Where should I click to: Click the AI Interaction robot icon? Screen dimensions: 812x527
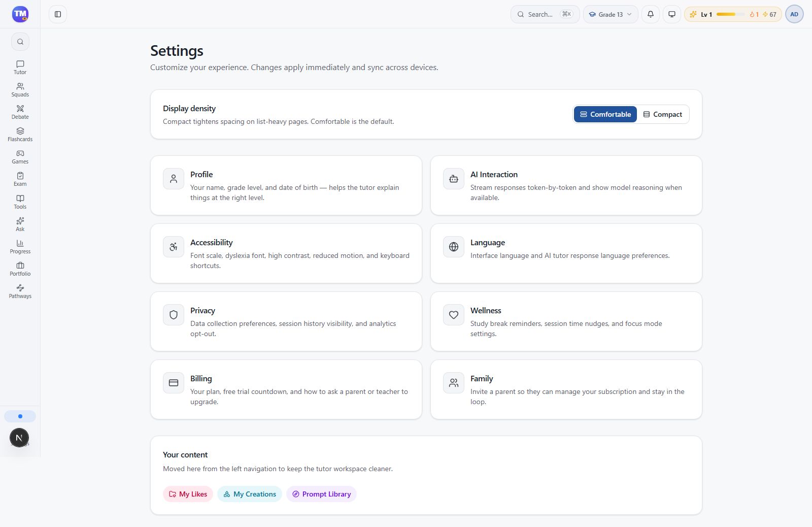pyautogui.click(x=454, y=179)
